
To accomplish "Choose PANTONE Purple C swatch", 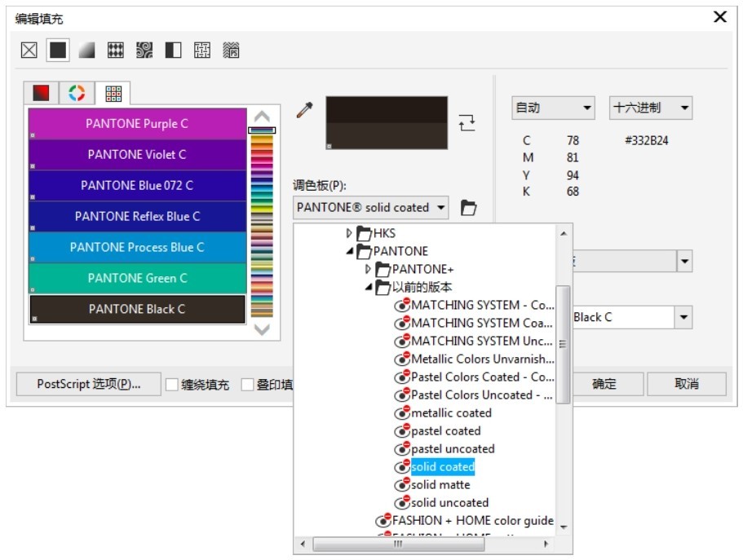I will click(137, 124).
